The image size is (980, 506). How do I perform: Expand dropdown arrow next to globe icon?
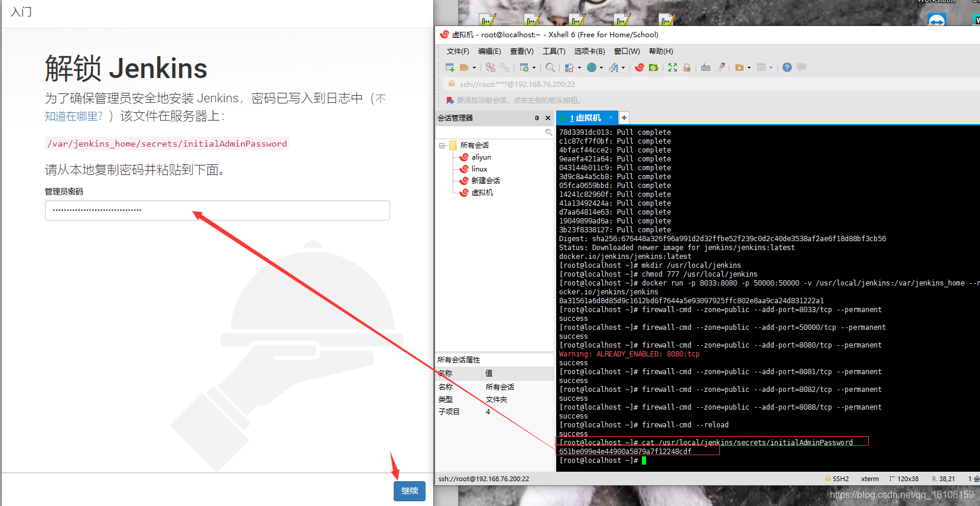[601, 68]
